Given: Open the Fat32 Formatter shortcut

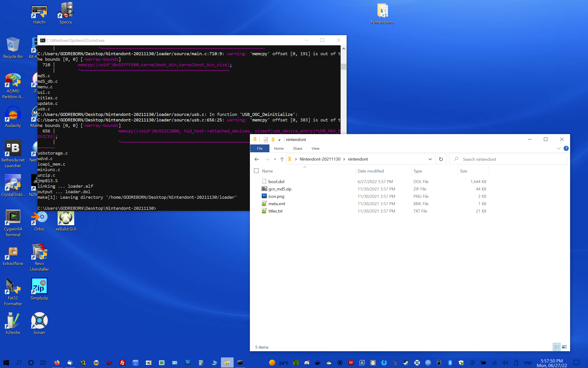Looking at the screenshot, I should click(13, 292).
